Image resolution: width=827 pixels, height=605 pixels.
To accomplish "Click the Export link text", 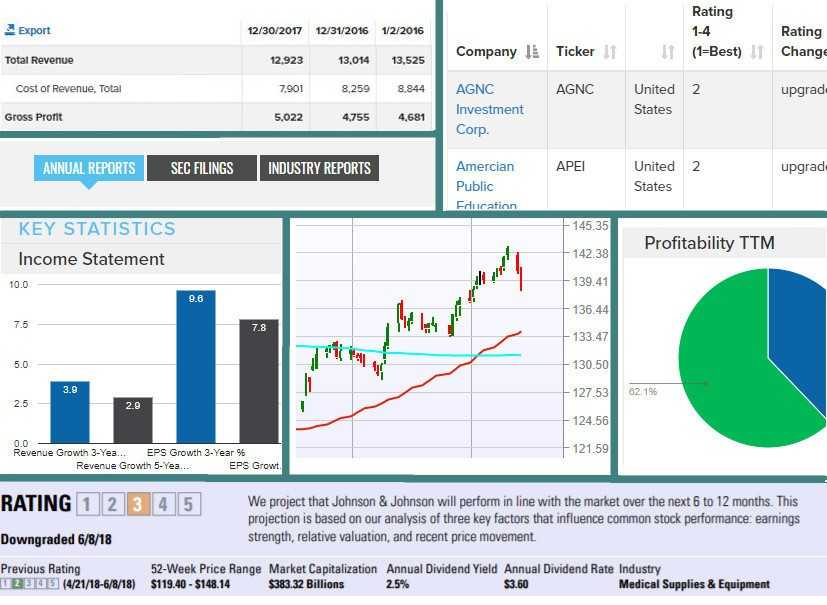I will [34, 31].
